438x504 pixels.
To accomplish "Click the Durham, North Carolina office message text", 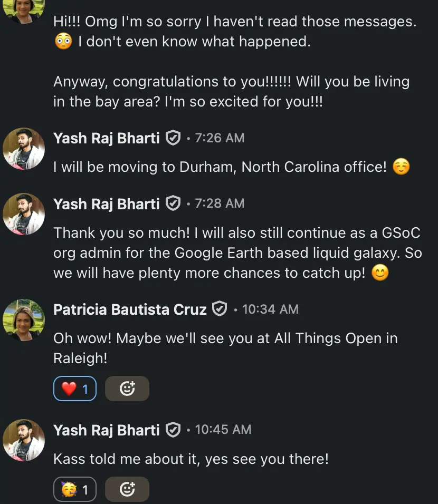I will pos(221,167).
